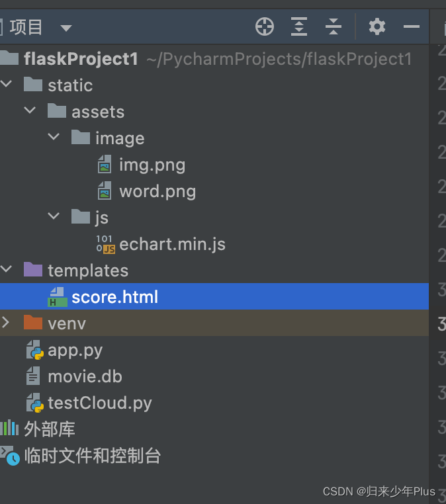The height and width of the screenshot is (504, 446).
Task: Select word.png in the image folder
Action: 157,192
